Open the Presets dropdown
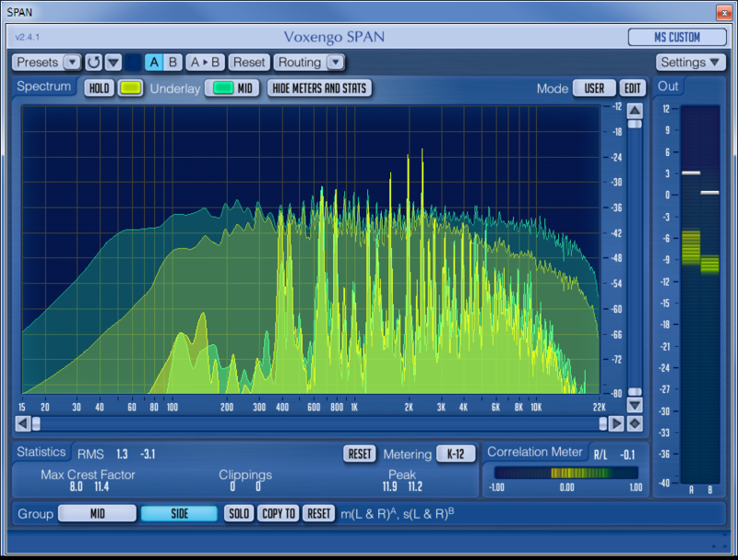The height and width of the screenshot is (560, 738). point(47,62)
